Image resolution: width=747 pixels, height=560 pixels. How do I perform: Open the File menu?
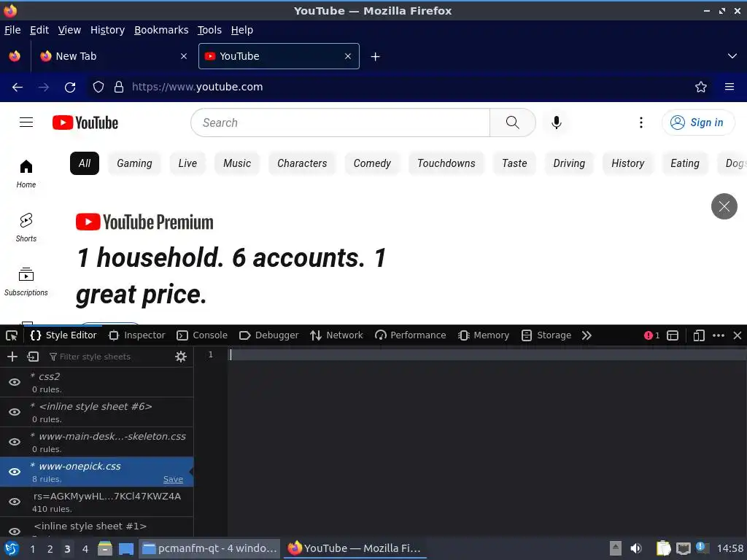tap(12, 30)
